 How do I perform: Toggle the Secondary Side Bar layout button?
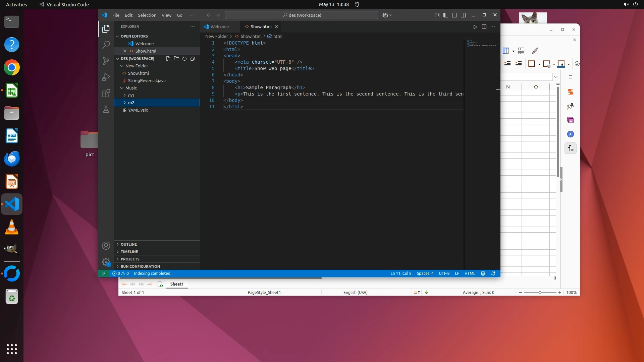pos(463,15)
